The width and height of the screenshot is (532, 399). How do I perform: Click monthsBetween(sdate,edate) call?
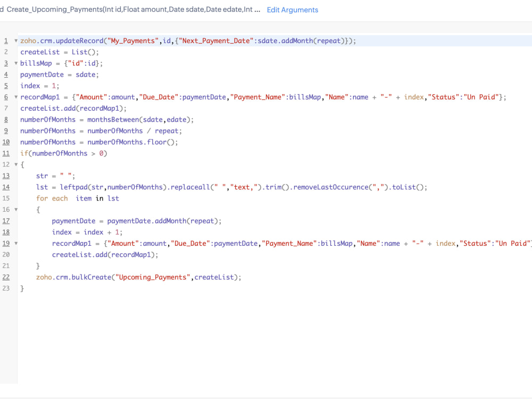click(x=138, y=119)
